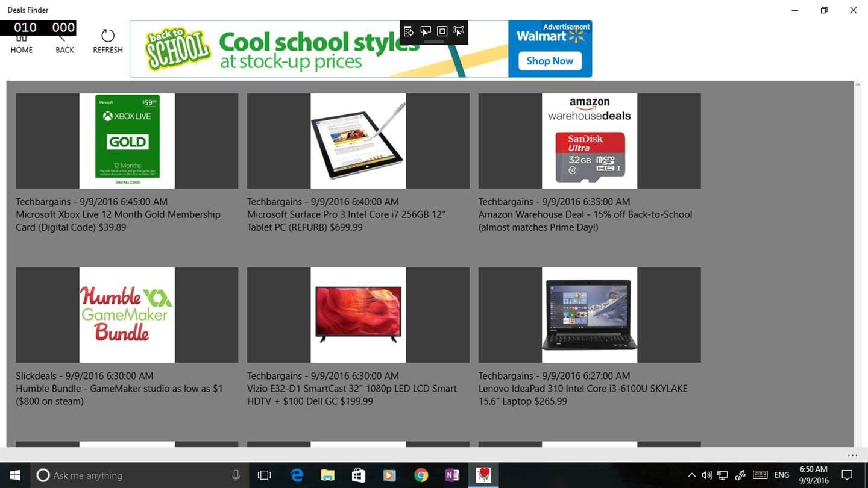Image resolution: width=868 pixels, height=488 pixels.
Task: Click the REFRESH button
Action: 108,41
